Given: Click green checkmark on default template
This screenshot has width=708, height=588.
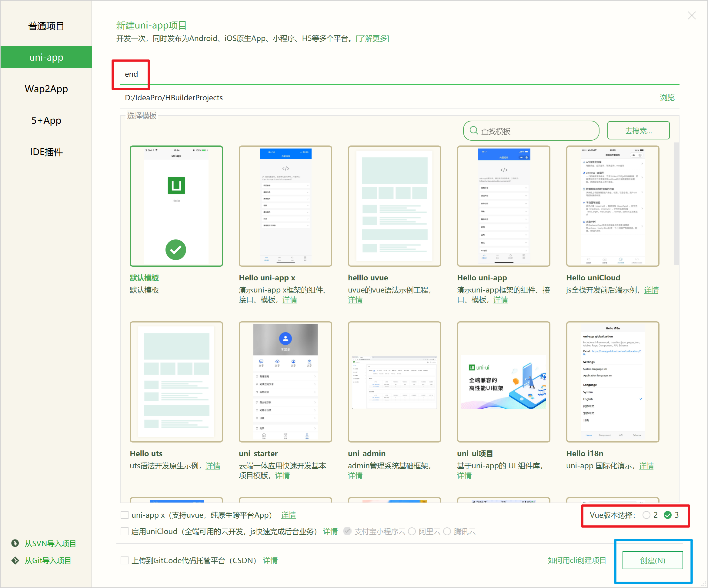Looking at the screenshot, I should tap(176, 249).
